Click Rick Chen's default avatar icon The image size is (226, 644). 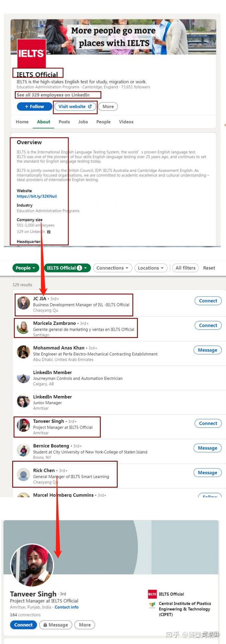coord(24,475)
